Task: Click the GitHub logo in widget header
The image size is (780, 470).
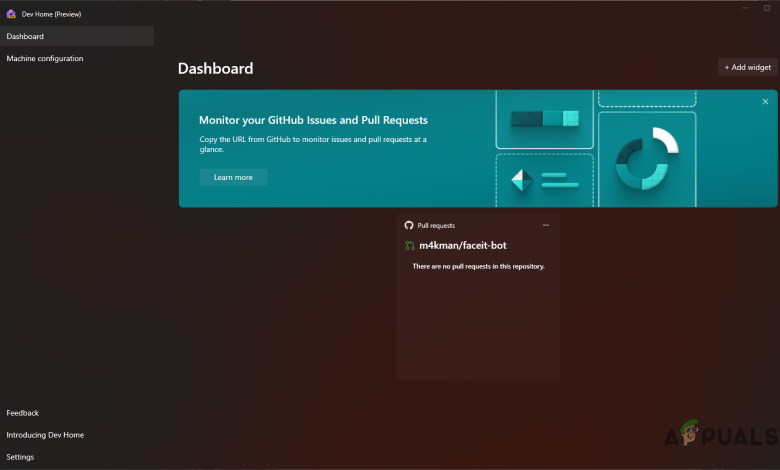Action: click(x=409, y=225)
